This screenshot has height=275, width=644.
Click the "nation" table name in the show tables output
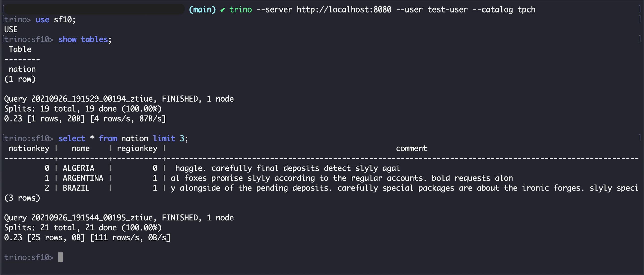click(x=22, y=69)
